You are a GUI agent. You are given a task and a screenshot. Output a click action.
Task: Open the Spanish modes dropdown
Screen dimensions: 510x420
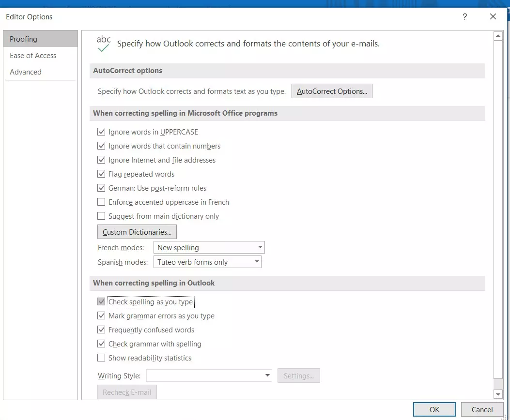[256, 261]
